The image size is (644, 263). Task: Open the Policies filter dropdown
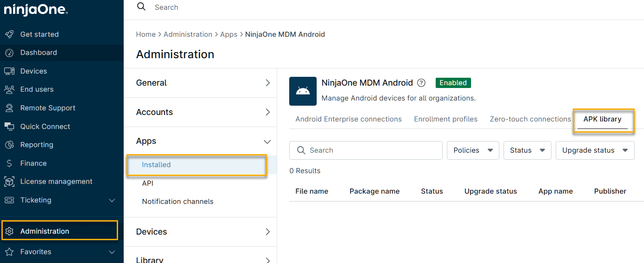[x=473, y=150]
